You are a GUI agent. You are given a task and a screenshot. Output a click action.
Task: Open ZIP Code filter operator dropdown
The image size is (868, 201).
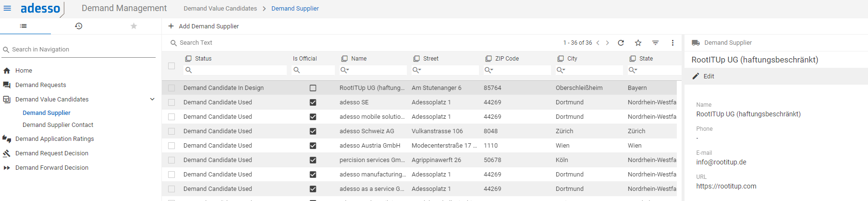[489, 70]
